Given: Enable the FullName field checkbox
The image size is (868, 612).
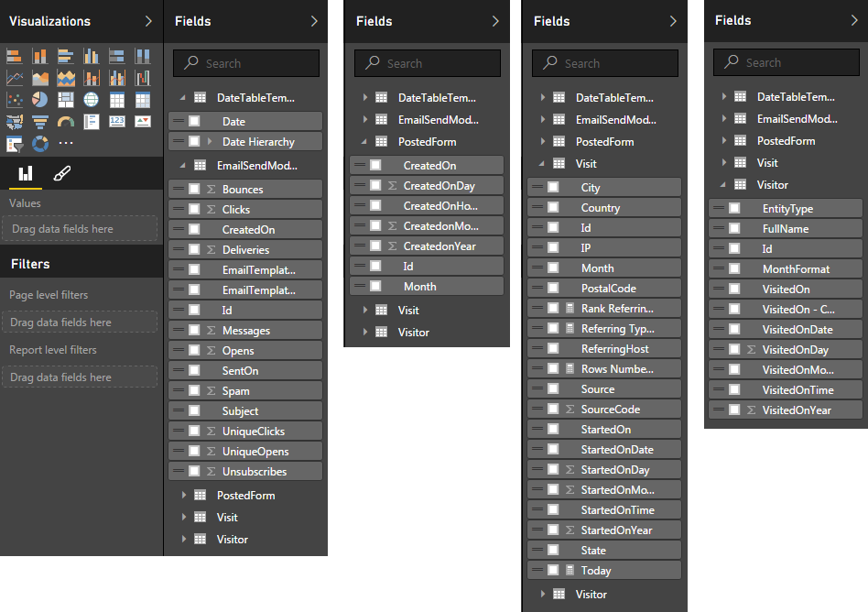Looking at the screenshot, I should click(x=732, y=228).
